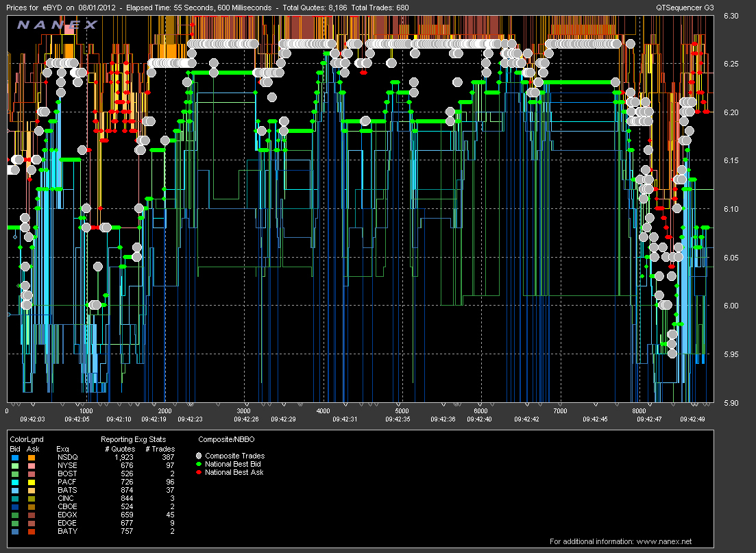The image size is (756, 553).
Task: Pick the EDGE bid color swatch
Action: point(15,523)
